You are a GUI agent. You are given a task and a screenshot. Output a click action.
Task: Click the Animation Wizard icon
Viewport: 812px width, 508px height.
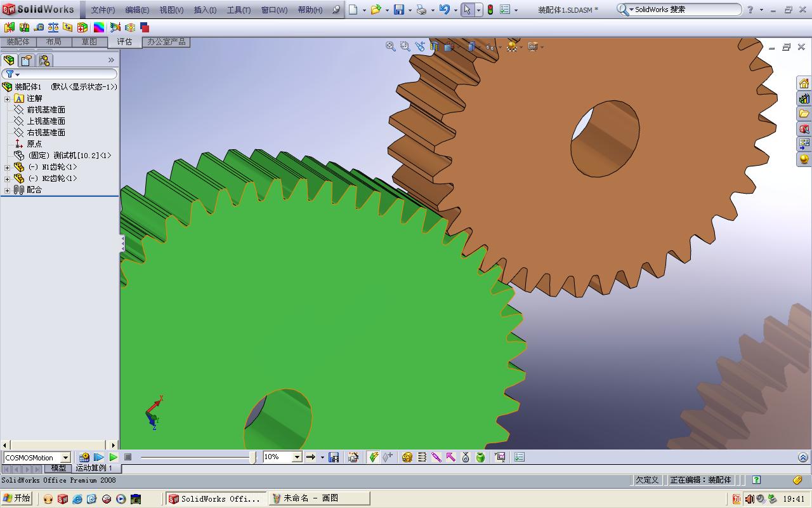point(353,457)
